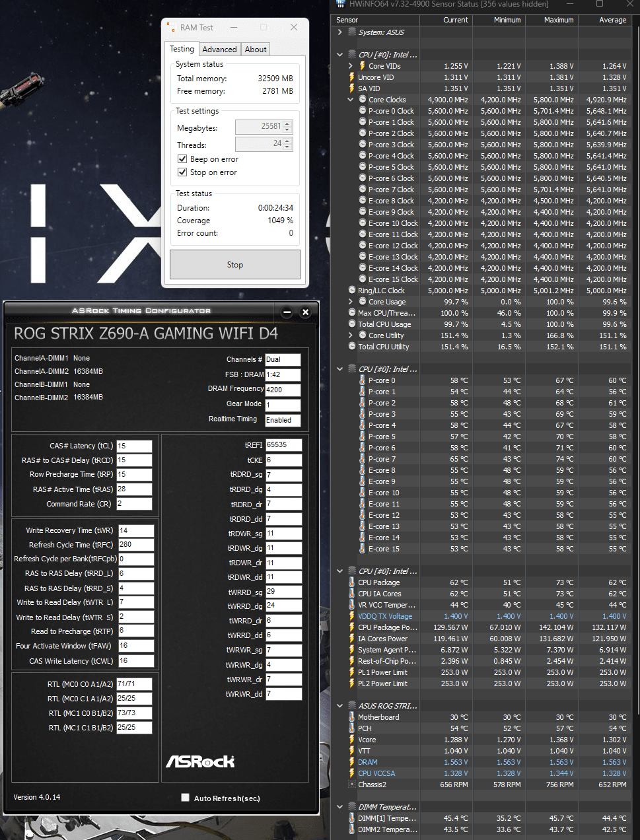
Task: Toggle the Beep on error checkbox
Action: [182, 159]
